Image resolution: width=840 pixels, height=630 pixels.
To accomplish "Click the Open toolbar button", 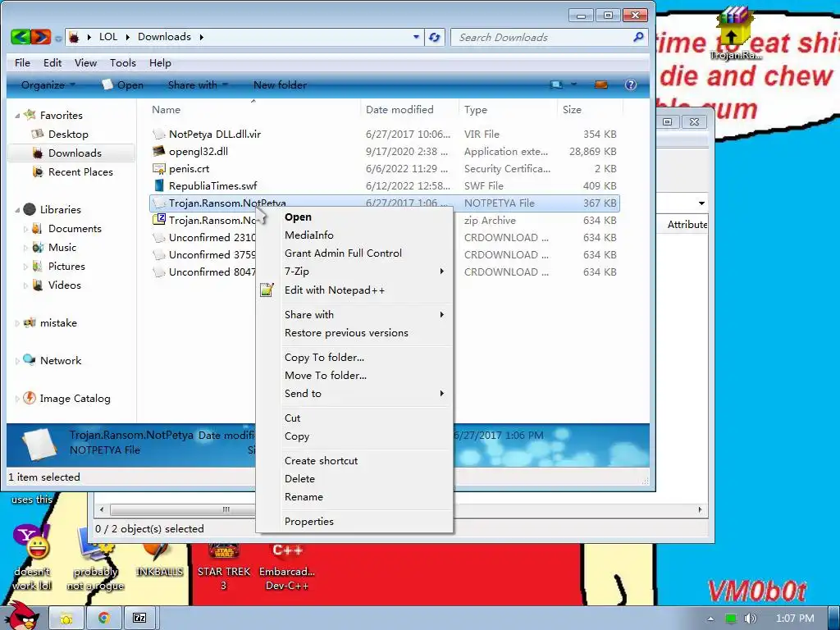I will pyautogui.click(x=123, y=84).
